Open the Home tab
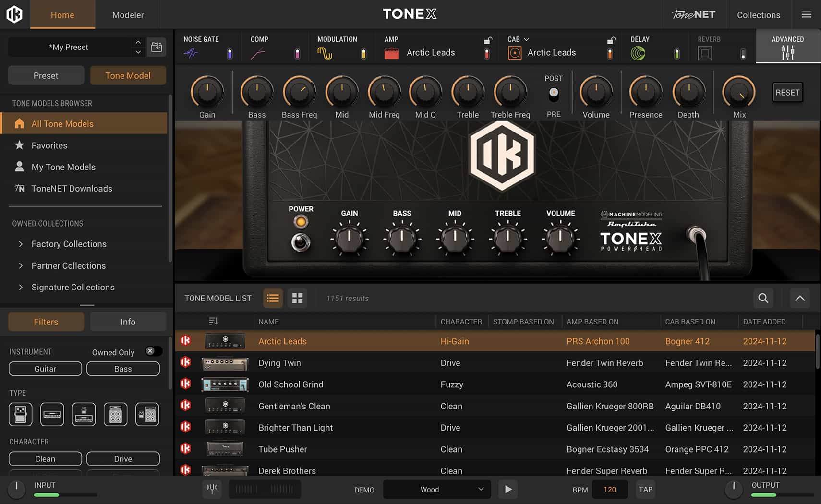The width and height of the screenshot is (821, 504). coord(62,14)
